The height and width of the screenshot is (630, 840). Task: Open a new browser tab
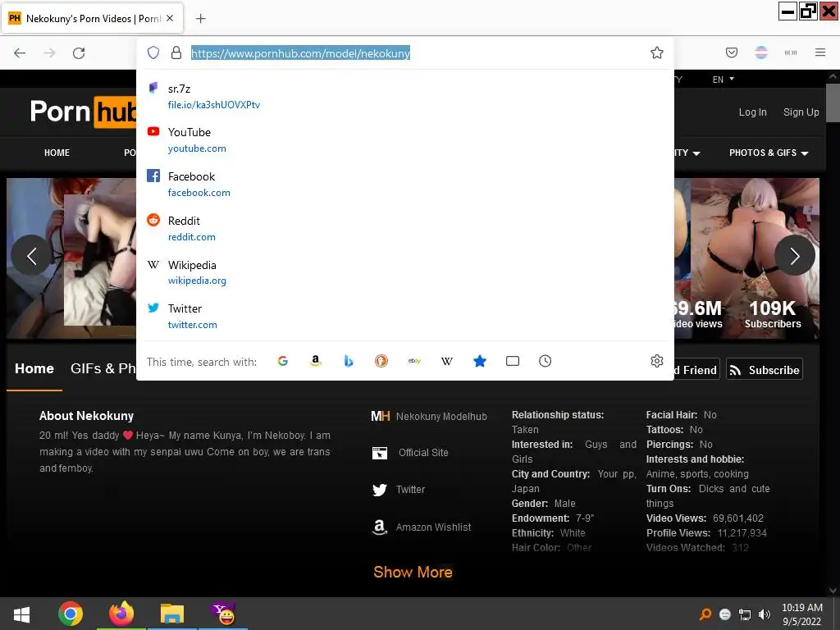tap(200, 19)
